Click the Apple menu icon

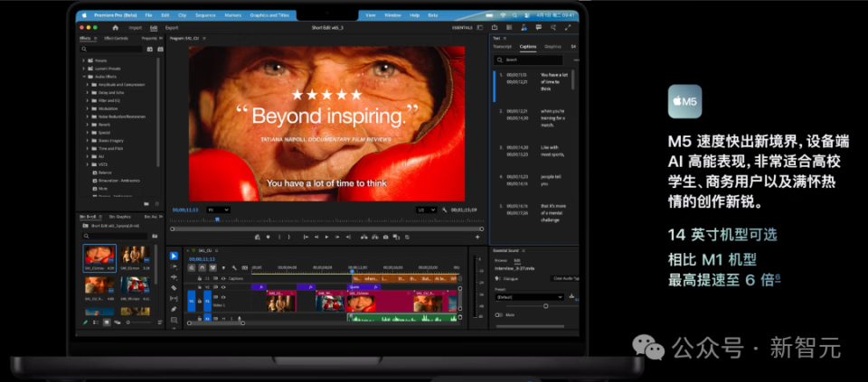[x=83, y=15]
